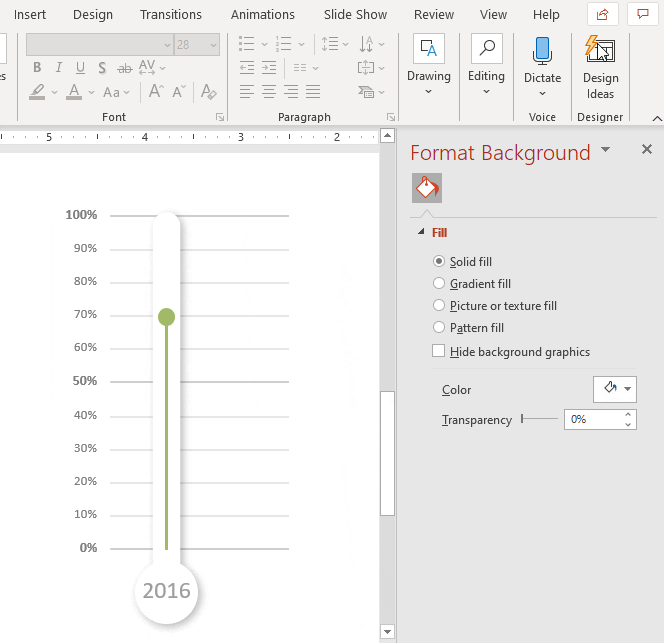
Task: Toggle Underline formatting
Action: [x=80, y=67]
